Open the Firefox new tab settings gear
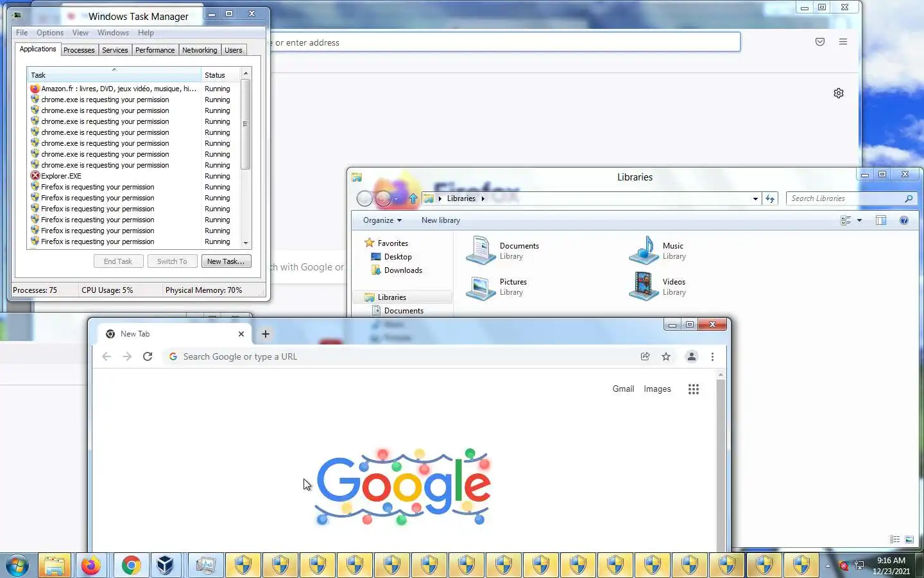 pos(839,93)
